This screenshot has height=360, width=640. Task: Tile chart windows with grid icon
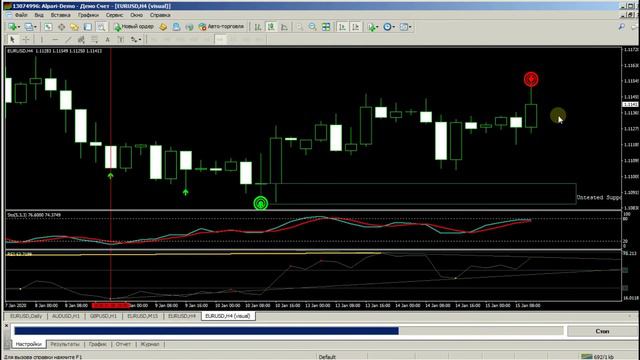point(326,27)
